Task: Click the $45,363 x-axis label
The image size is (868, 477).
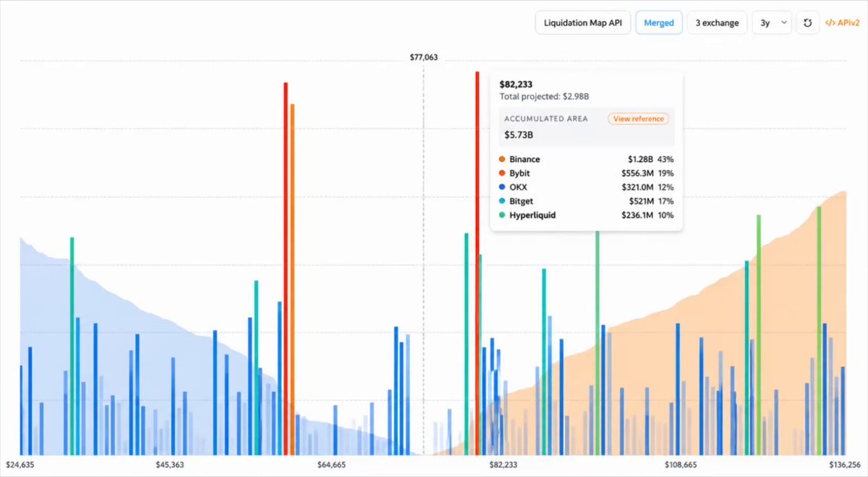Action: (x=169, y=465)
